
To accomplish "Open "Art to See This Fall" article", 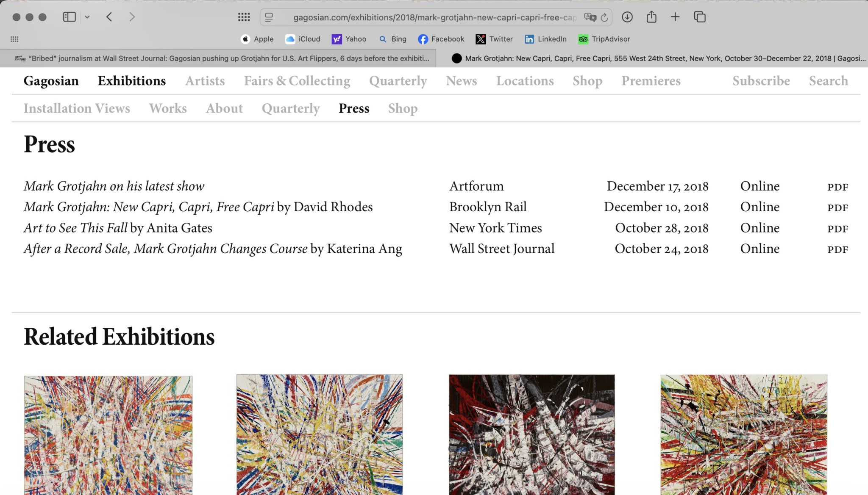I will coord(118,228).
